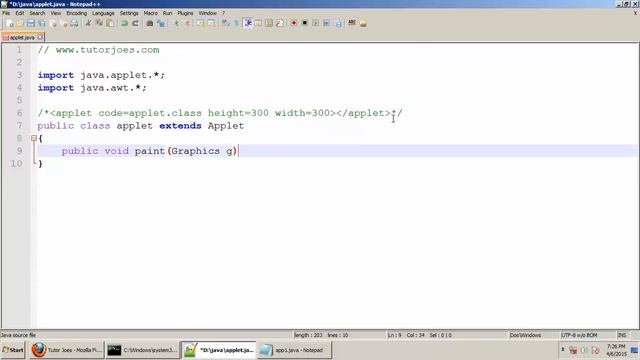Viewport: 640px width, 360px height.
Task: Click the Zoom Out toolbar icon
Action: click(188, 23)
